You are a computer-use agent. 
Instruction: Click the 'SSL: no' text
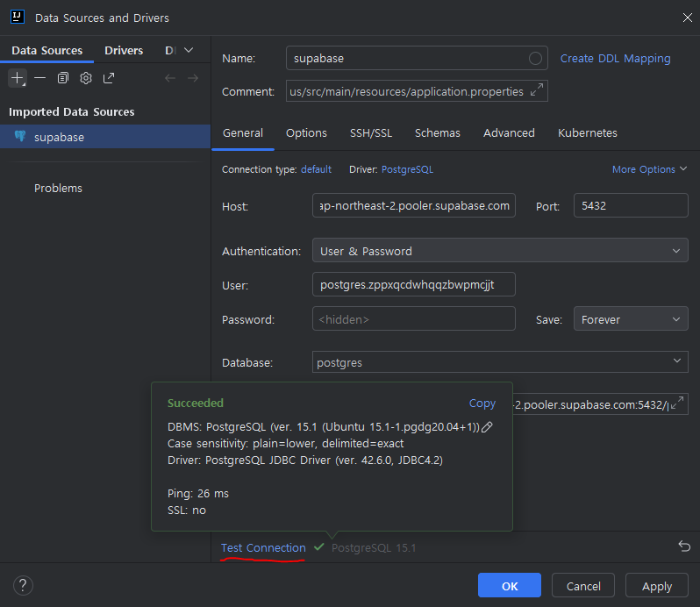(x=187, y=511)
